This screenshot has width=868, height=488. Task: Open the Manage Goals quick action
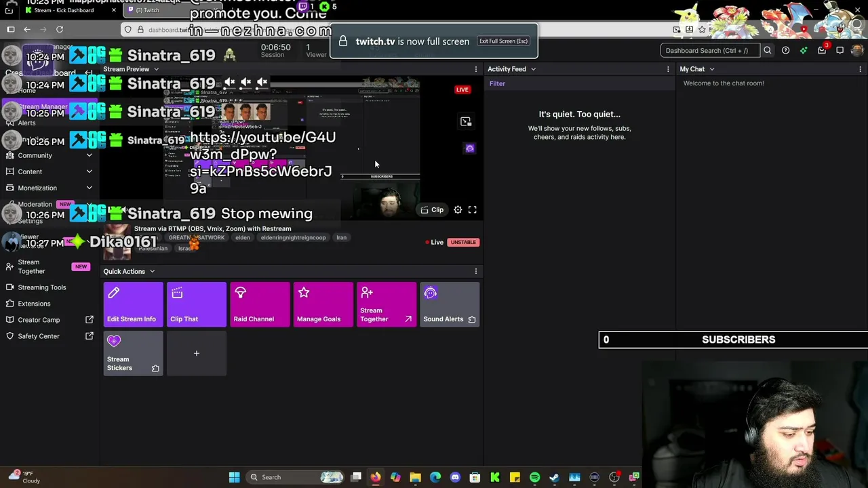323,304
